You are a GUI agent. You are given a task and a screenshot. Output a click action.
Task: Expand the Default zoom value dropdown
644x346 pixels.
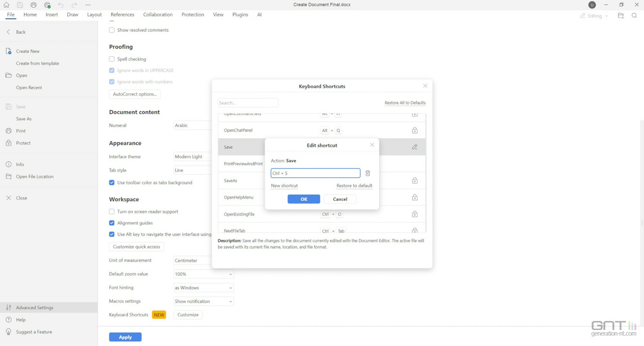pyautogui.click(x=204, y=274)
